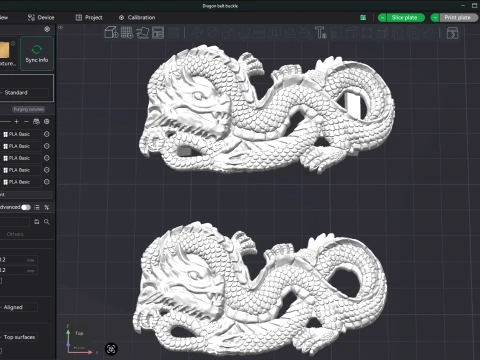Open the first PLA Basic filament dropdown
This screenshot has height=360, width=480.
(x=21, y=134)
